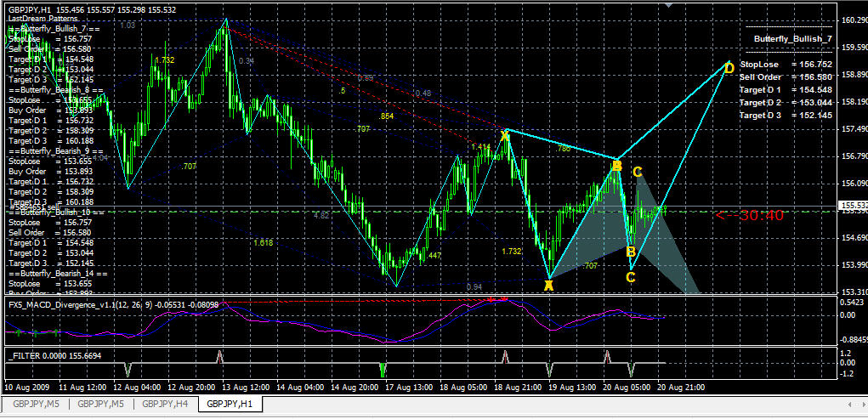Click the lower yellow X point at the swing low
This screenshot has width=868, height=419.
549,286
